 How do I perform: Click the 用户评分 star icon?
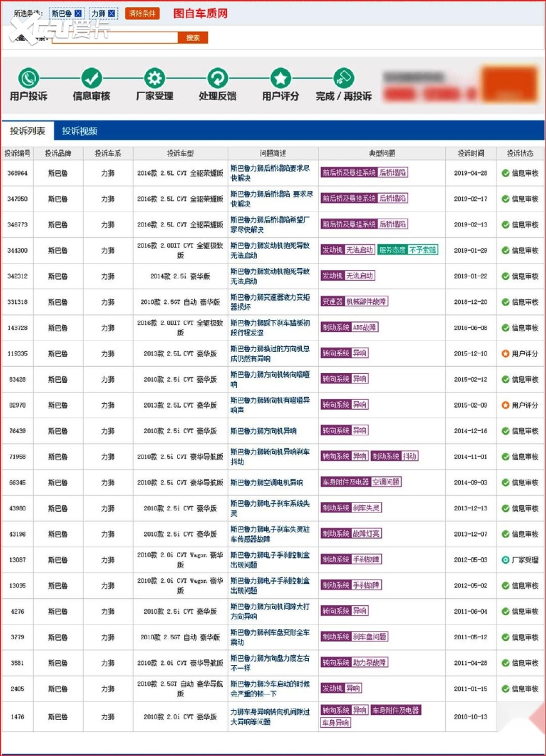(280, 78)
